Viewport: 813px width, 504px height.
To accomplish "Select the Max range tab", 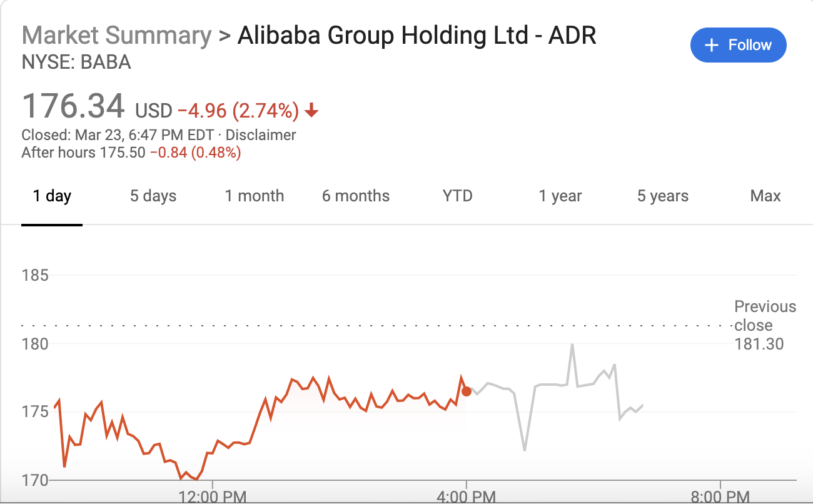I will (765, 196).
